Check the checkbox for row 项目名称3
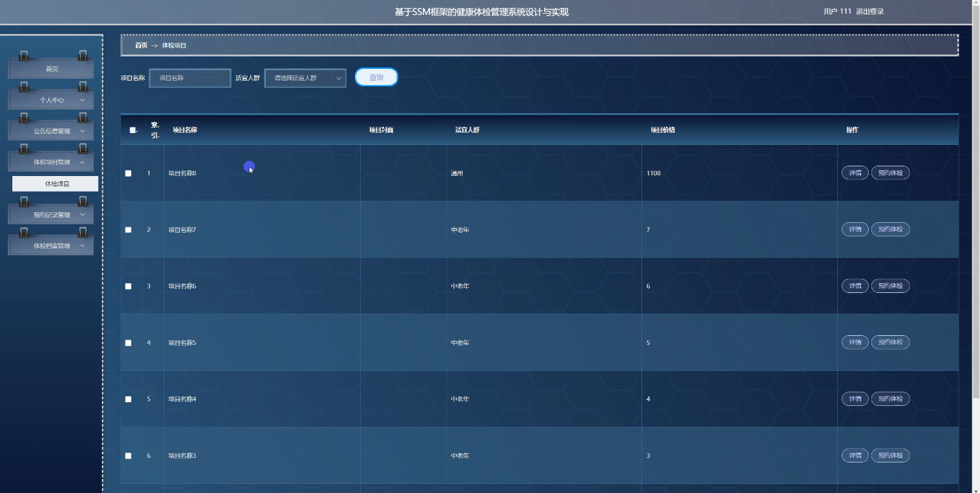This screenshot has height=493, width=980. click(128, 456)
